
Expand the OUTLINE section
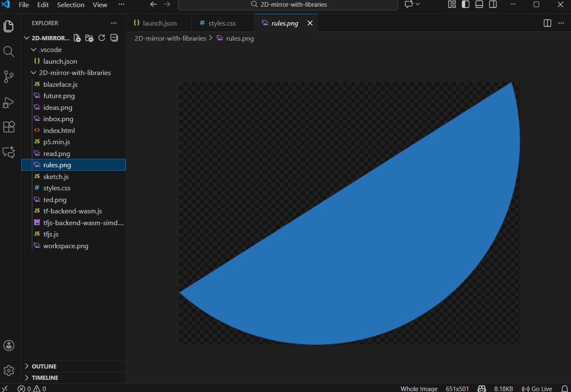[44, 366]
